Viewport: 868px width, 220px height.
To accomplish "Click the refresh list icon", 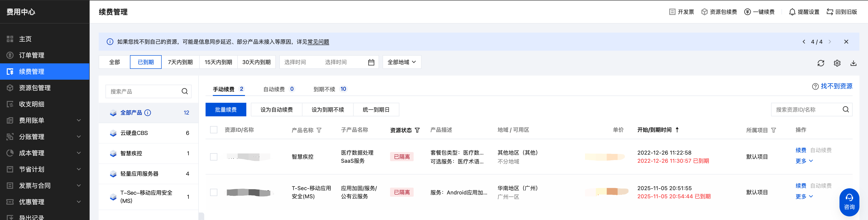I will (821, 63).
